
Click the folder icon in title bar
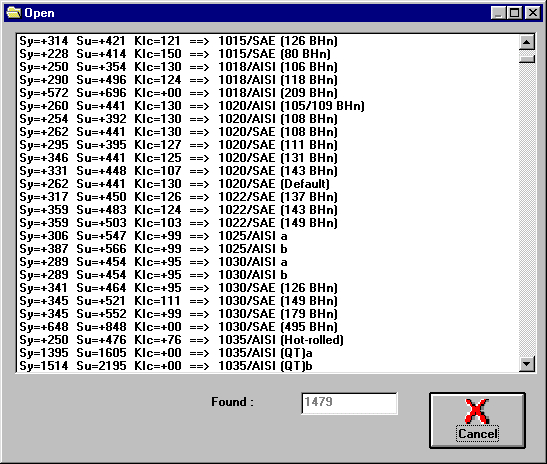click(x=14, y=13)
